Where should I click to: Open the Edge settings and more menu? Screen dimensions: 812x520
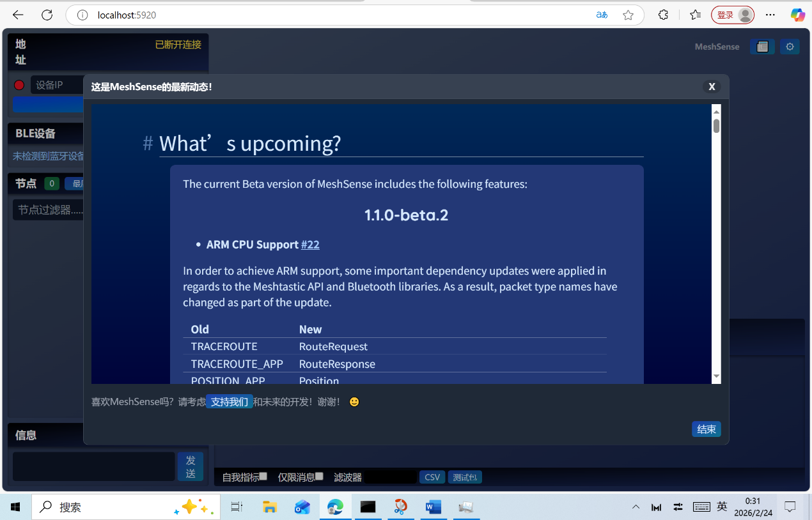[770, 15]
